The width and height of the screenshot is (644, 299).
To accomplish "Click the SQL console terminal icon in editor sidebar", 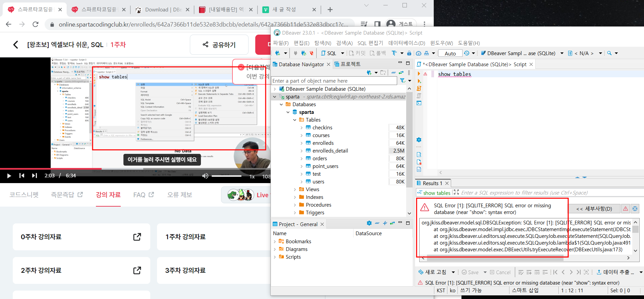I will click(x=419, y=103).
